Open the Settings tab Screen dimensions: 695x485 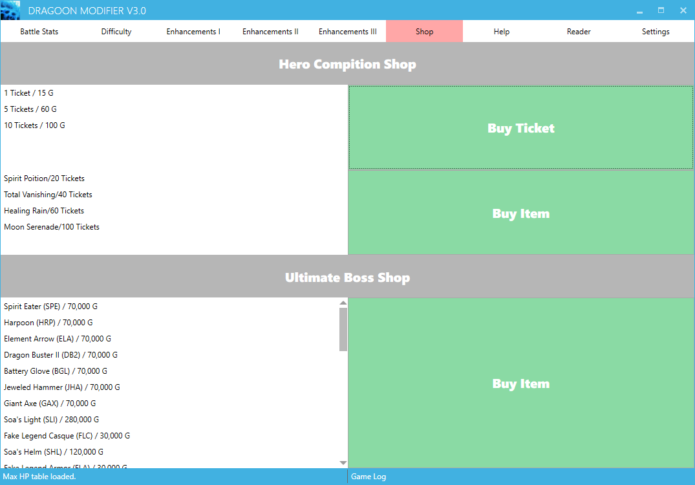coord(655,32)
